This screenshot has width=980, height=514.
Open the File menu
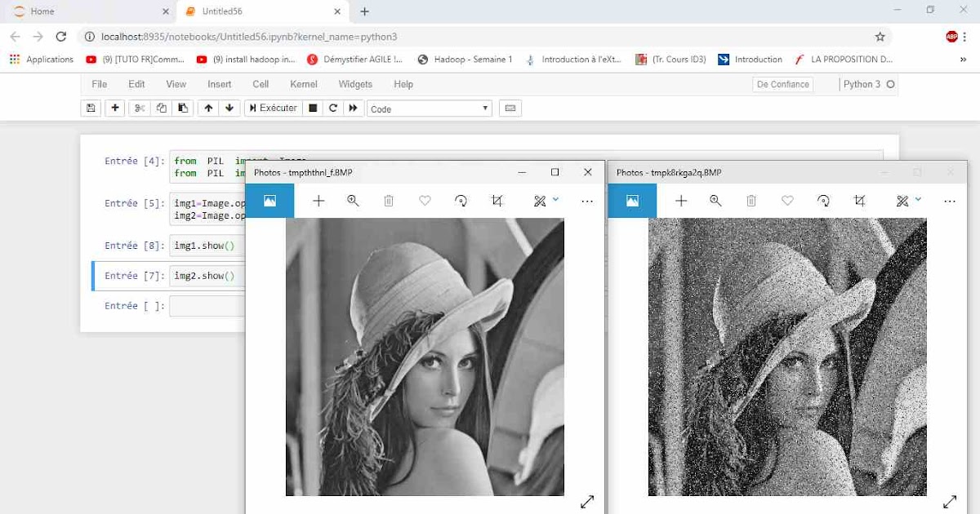click(x=100, y=84)
